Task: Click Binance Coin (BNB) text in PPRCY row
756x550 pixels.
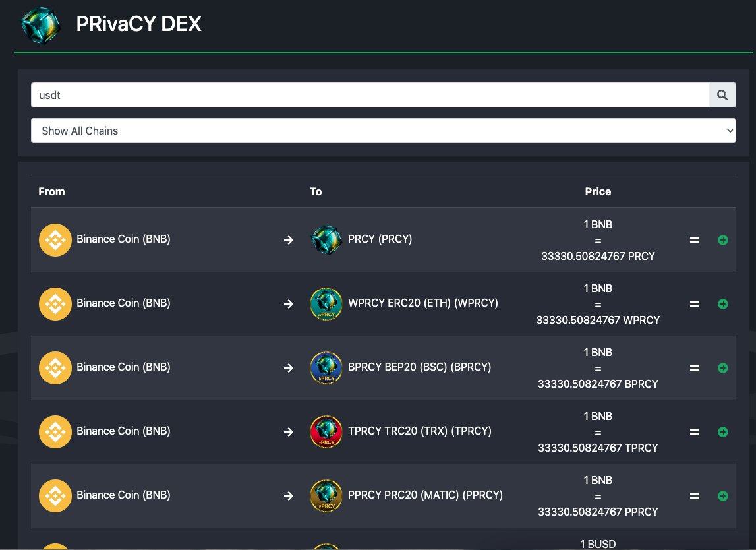Action: pos(123,495)
